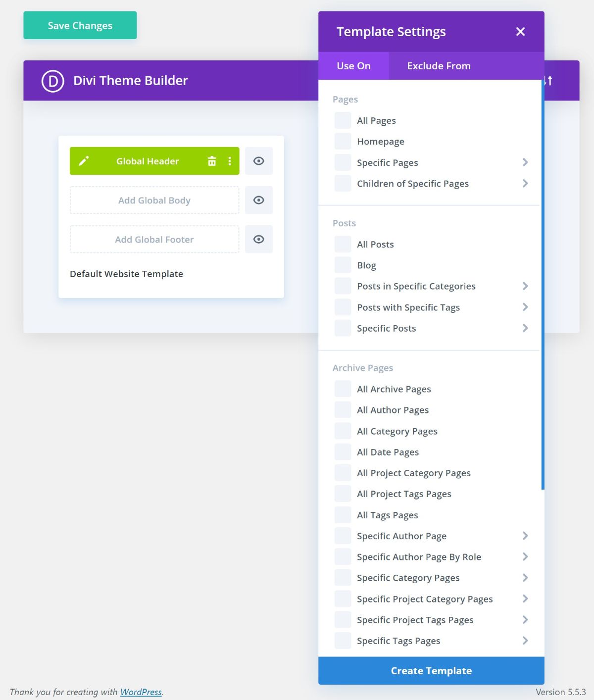The height and width of the screenshot is (700, 594).
Task: Click the pencil edit icon on Global Header
Action: (84, 161)
